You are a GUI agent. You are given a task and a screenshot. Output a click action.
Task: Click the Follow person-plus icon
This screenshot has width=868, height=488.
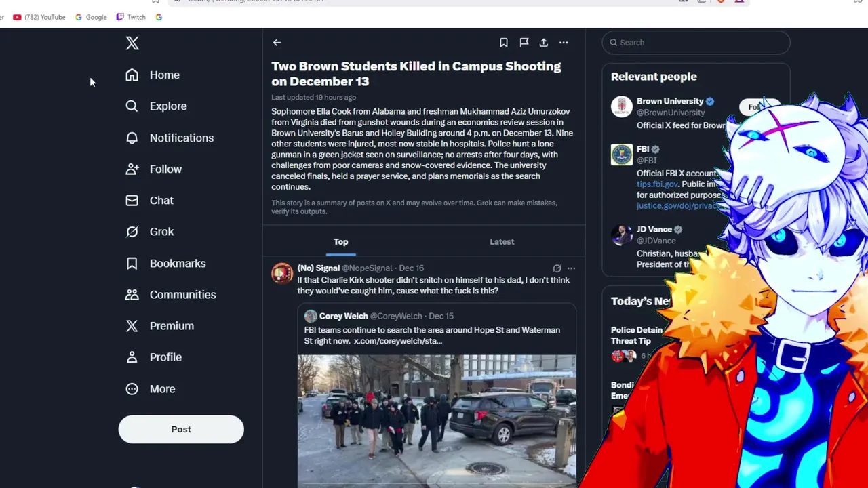132,169
